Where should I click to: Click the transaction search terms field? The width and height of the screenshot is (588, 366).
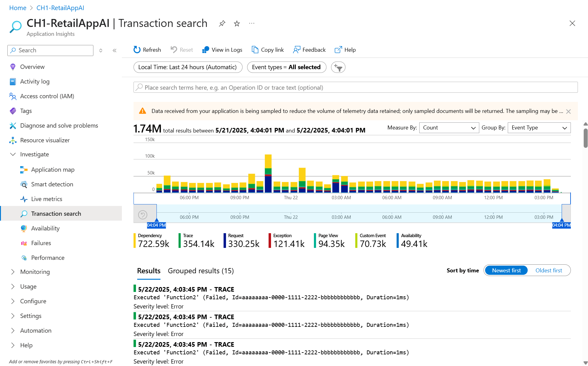coord(355,88)
